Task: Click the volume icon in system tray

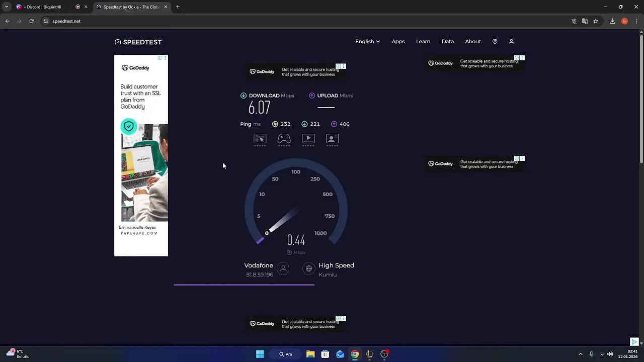Action: (610, 354)
